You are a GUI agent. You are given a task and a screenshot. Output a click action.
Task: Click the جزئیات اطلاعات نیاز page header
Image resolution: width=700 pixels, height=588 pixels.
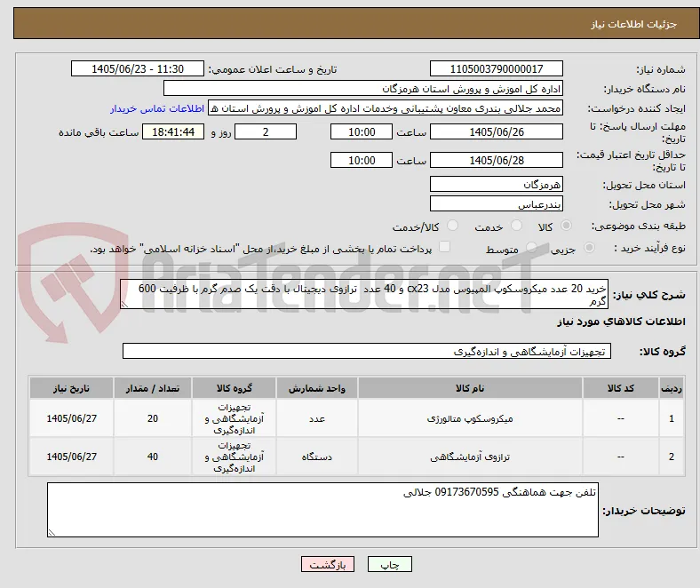click(634, 24)
